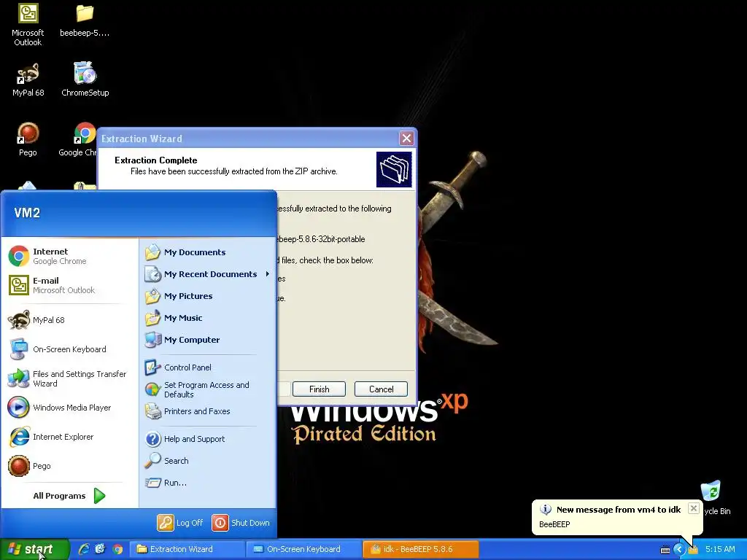Open Microsoft Outlook desktop icon
747x560 pixels.
pos(28,25)
